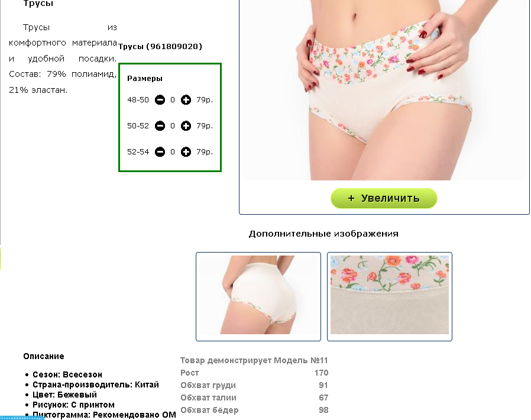531x420 pixels.
Task: Click the Описание heading
Action: tap(44, 356)
